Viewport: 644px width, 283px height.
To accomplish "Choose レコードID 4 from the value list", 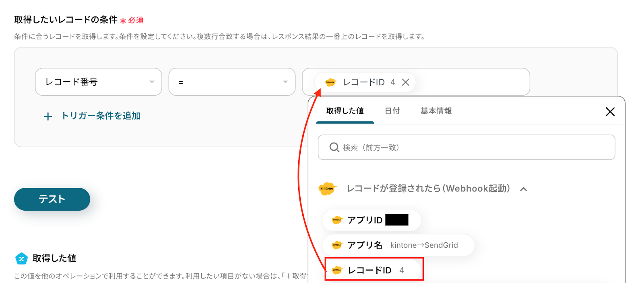I will [374, 270].
